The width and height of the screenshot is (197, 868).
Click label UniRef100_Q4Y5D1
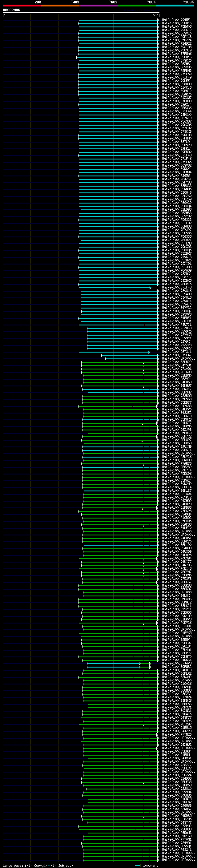(x=176, y=365)
